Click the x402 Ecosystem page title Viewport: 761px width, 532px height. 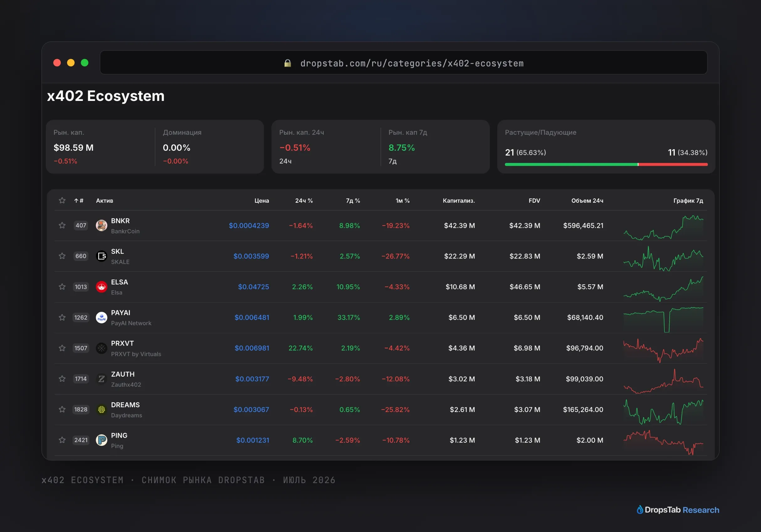tap(106, 96)
